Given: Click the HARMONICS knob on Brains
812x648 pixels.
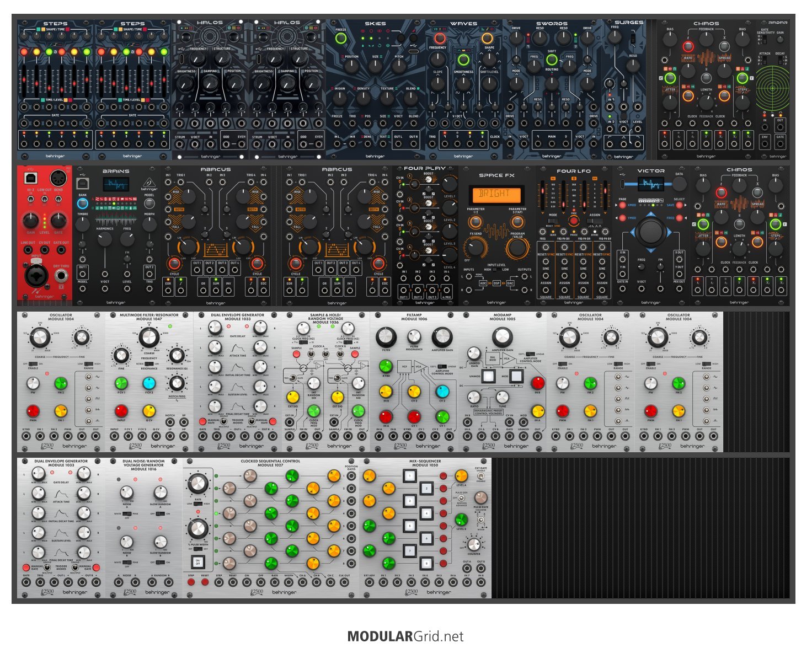Looking at the screenshot, I should (x=104, y=239).
